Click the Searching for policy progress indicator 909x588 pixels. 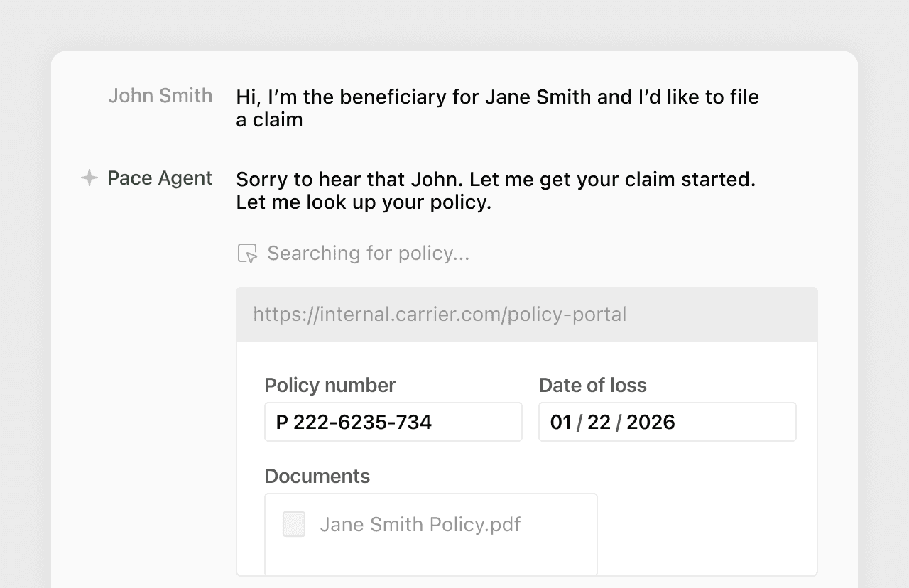(x=367, y=253)
